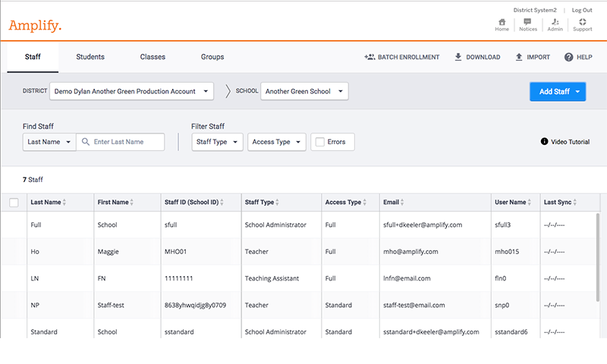The height and width of the screenshot is (364, 607).
Task: Click the username fln0
Action: 500,278
